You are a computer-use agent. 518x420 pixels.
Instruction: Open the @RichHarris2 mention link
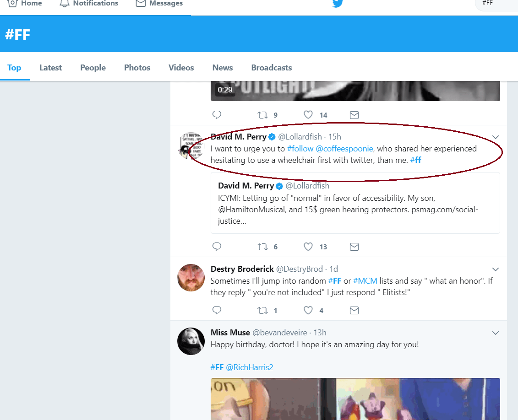pos(250,367)
